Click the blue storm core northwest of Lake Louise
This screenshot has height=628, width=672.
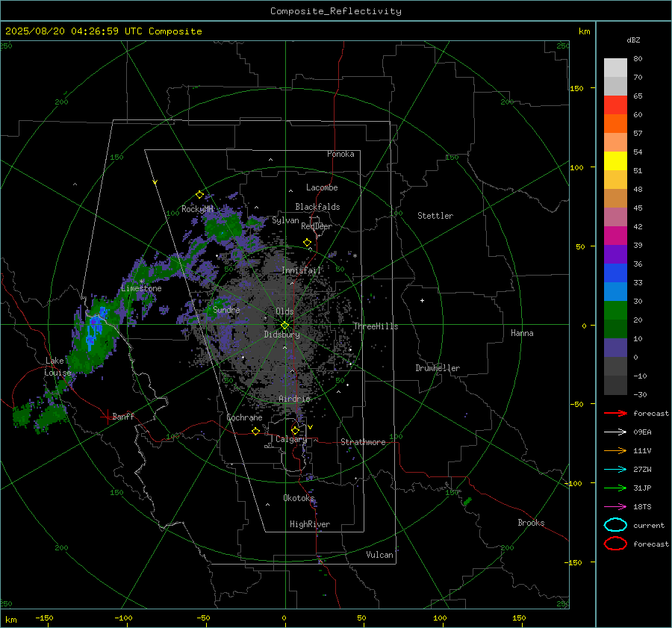tap(94, 328)
